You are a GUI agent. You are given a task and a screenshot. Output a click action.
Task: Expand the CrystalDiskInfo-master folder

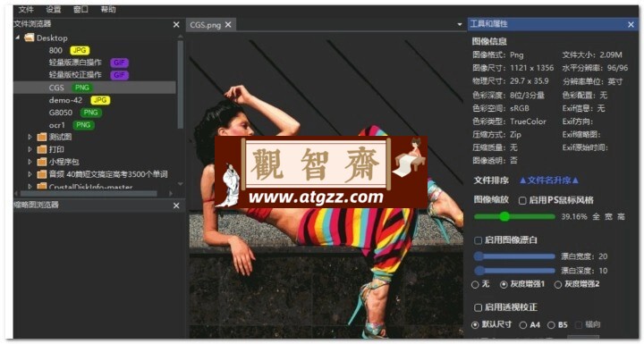(x=30, y=187)
